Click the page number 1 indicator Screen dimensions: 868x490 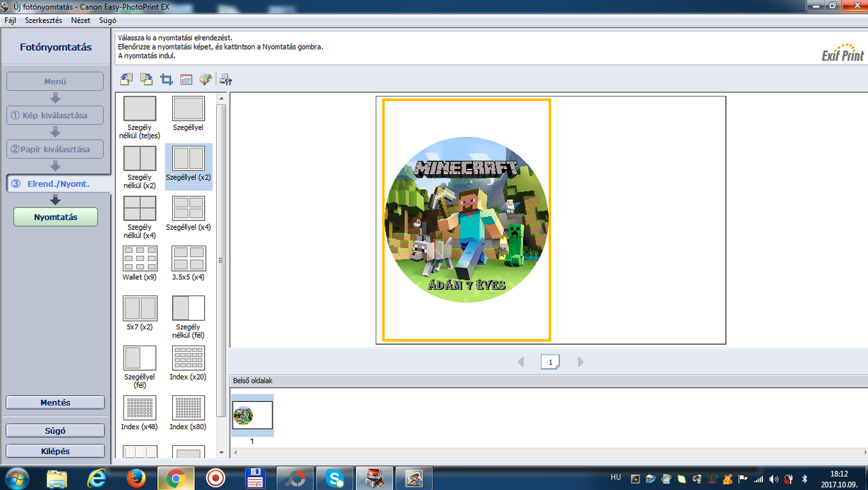click(550, 362)
